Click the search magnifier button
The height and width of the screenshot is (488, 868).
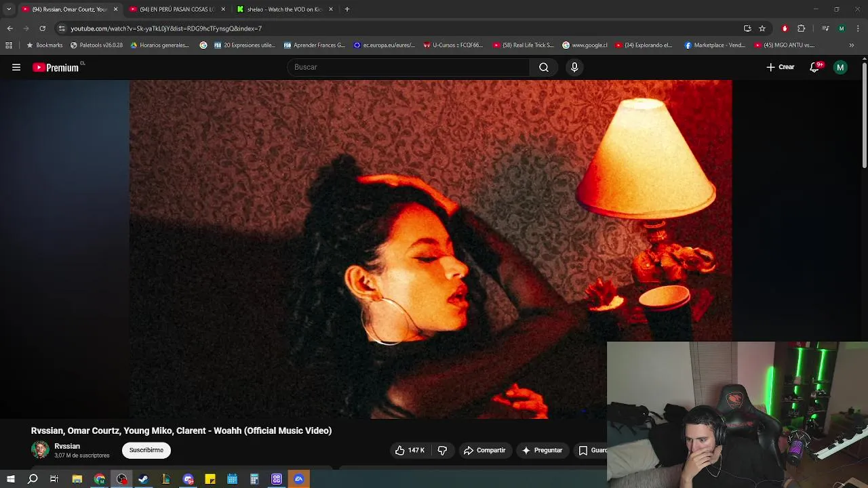click(544, 67)
